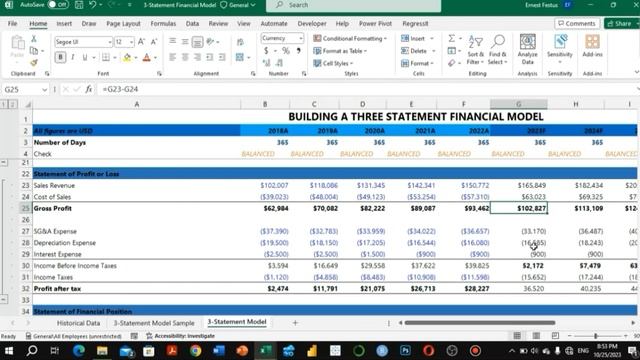
Task: Switch to the Page Layout tab
Action: tap(123, 24)
